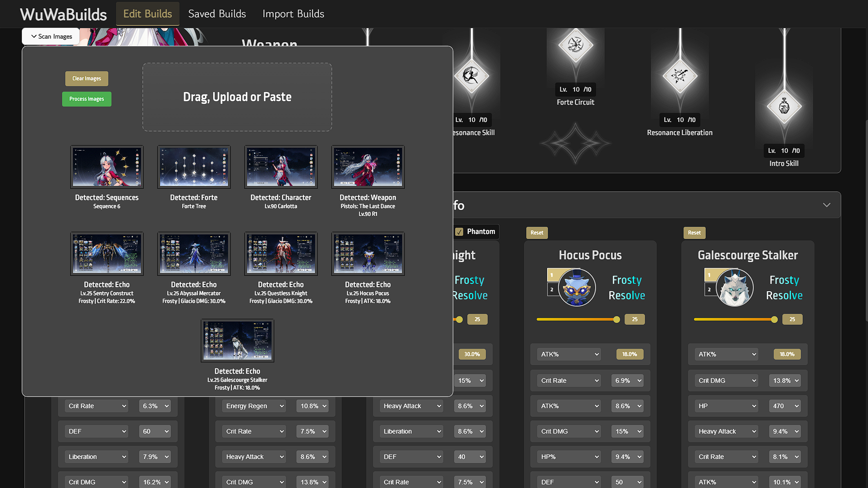
Task: Click the "2" sonata toggle on Galescourge Stalker
Action: [x=709, y=288]
